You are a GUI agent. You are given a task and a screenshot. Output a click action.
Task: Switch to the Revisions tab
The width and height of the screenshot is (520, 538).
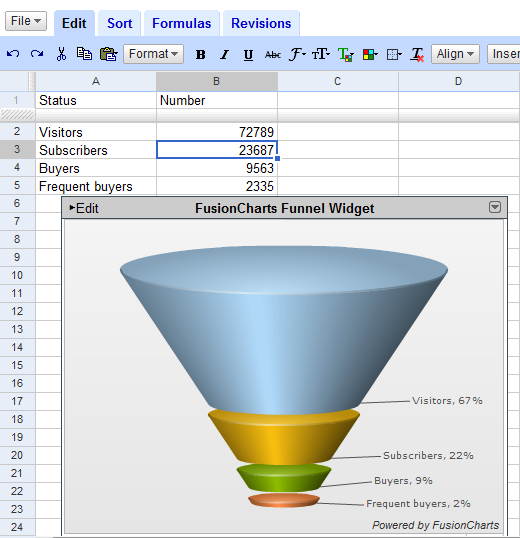tap(261, 23)
